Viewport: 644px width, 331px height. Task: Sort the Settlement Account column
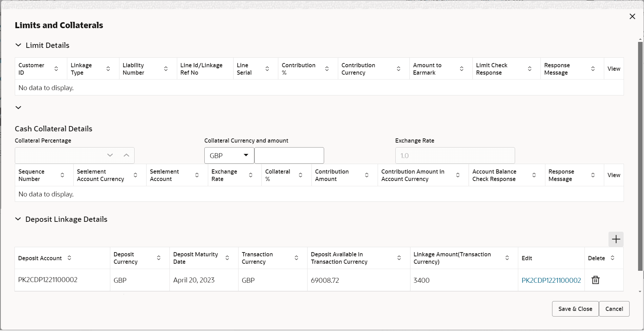(197, 175)
